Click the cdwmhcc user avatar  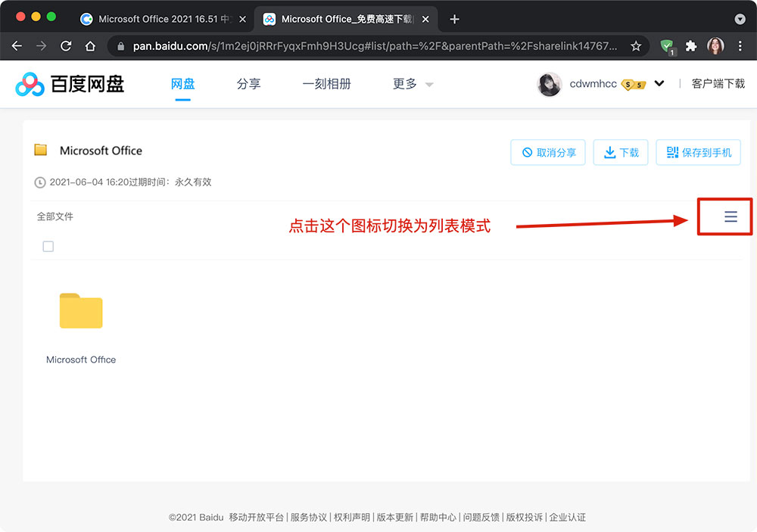[550, 85]
